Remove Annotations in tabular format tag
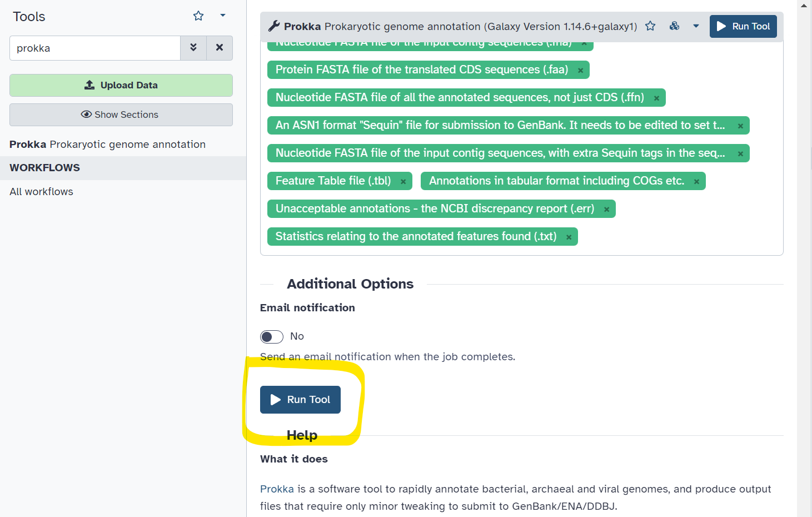Image resolution: width=812 pixels, height=517 pixels. click(x=696, y=181)
